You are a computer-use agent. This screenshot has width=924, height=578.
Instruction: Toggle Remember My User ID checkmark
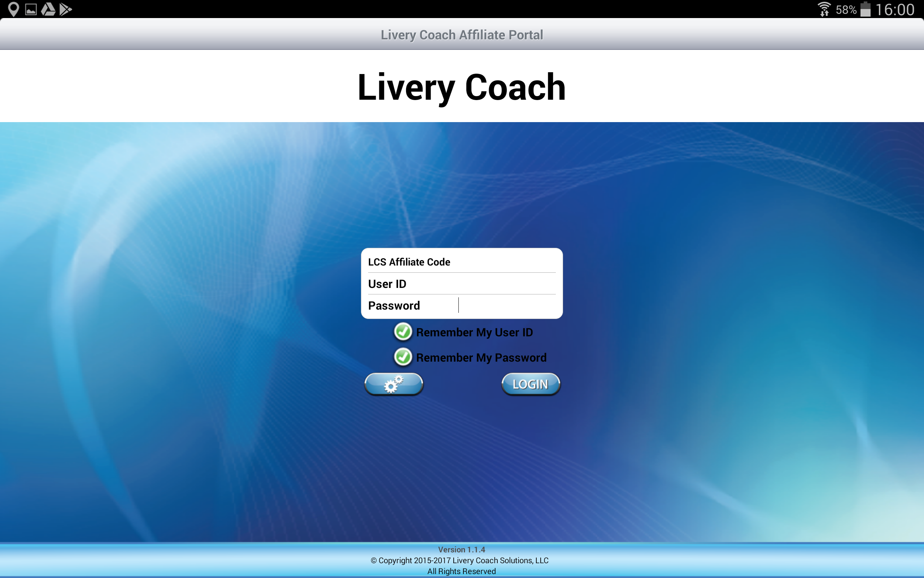pyautogui.click(x=403, y=332)
